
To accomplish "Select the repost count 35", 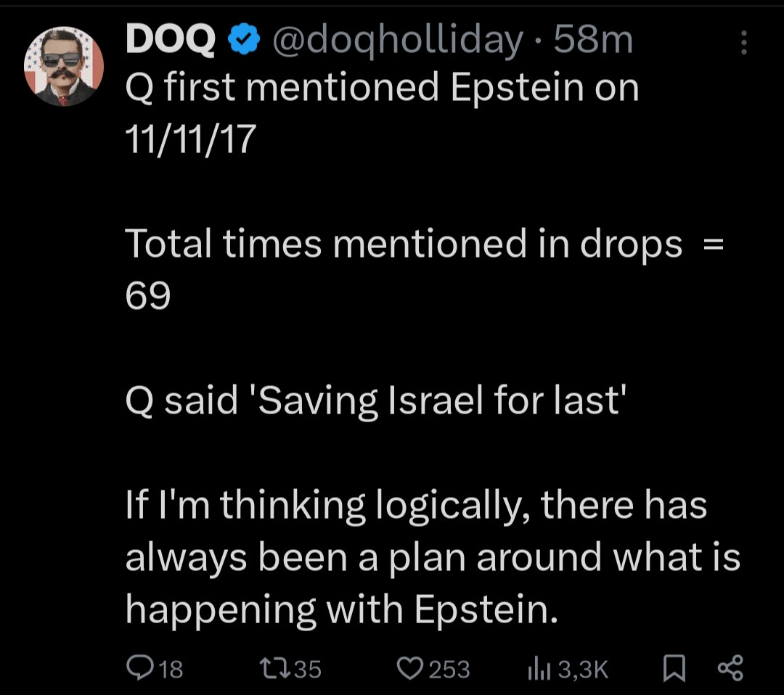I will tap(308, 668).
